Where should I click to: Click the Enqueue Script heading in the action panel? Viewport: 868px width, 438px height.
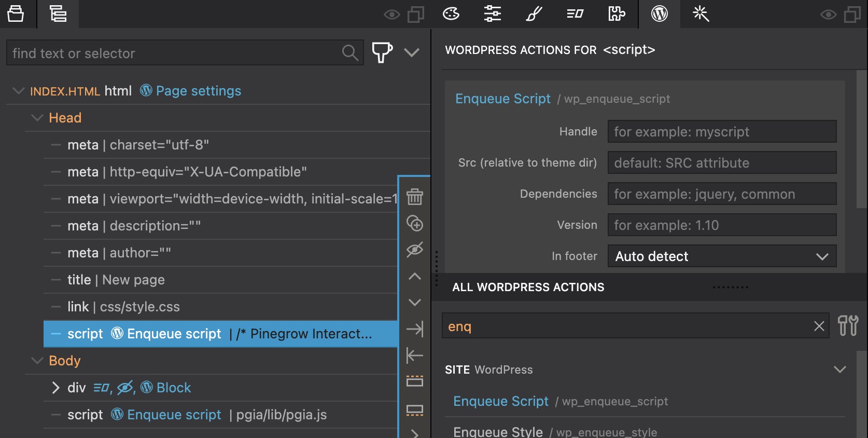tap(503, 99)
